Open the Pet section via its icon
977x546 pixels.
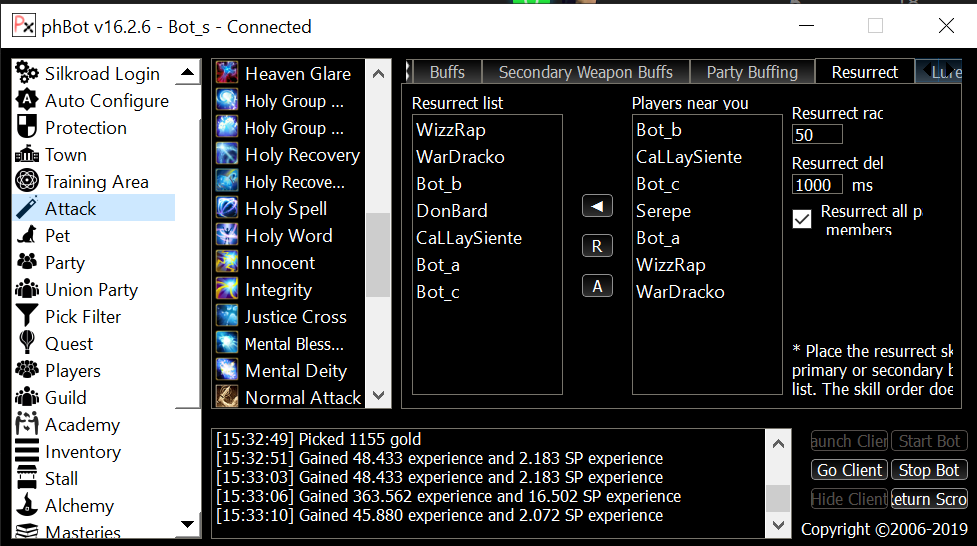pyautogui.click(x=27, y=236)
